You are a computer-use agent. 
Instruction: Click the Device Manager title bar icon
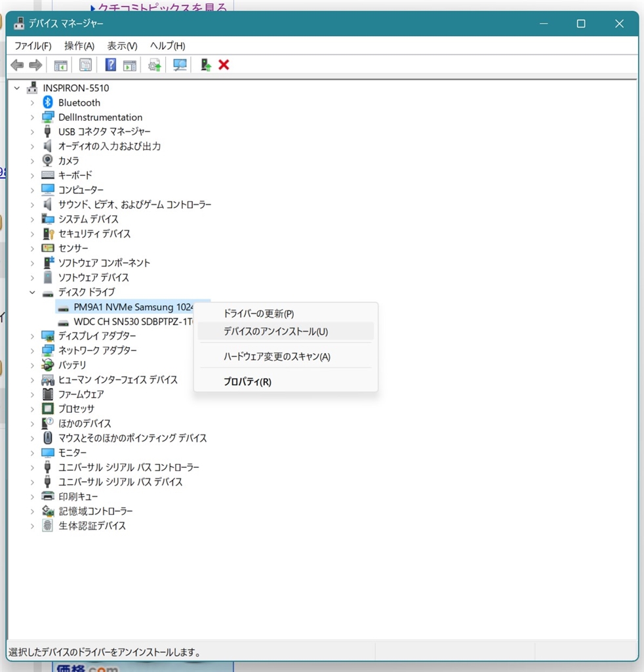point(19,23)
